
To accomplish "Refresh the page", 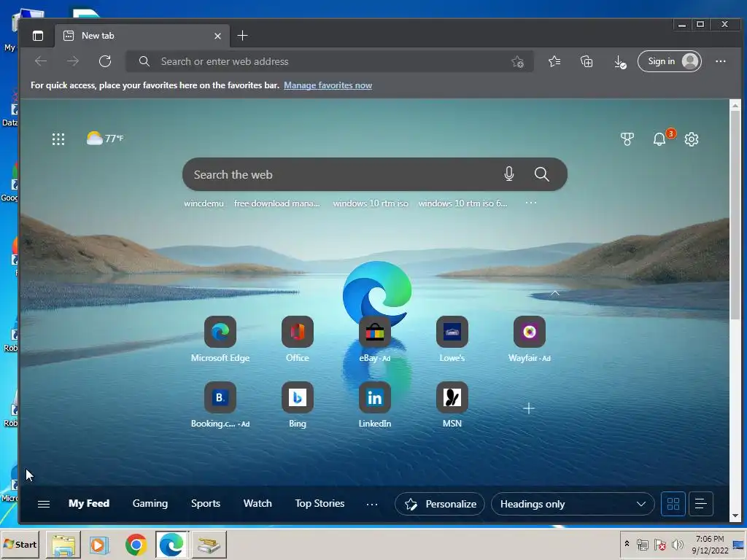I will point(105,61).
